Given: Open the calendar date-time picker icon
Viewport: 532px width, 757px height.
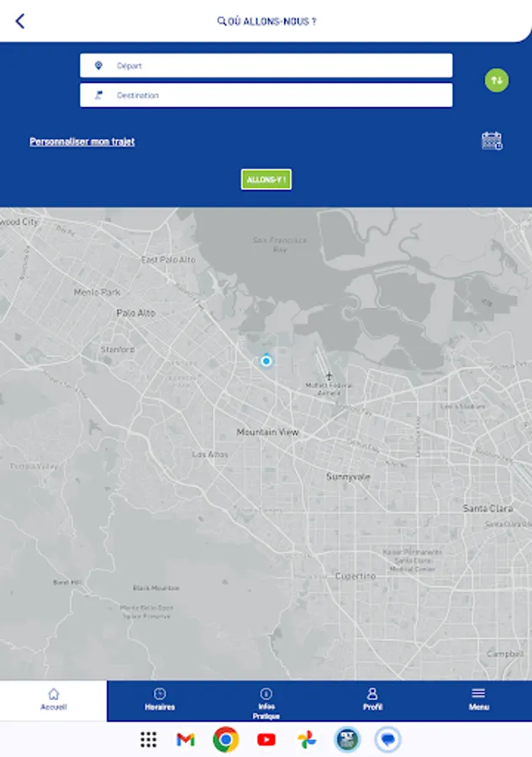Looking at the screenshot, I should (492, 141).
